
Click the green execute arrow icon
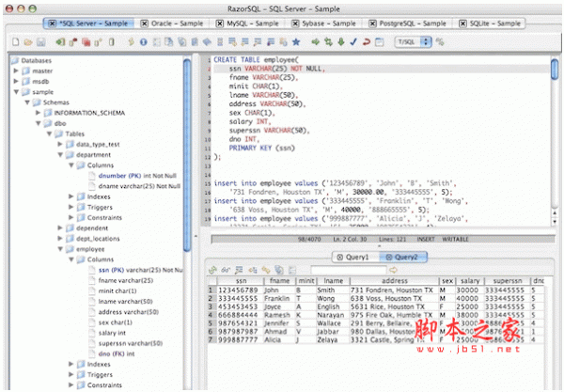[x=314, y=42]
